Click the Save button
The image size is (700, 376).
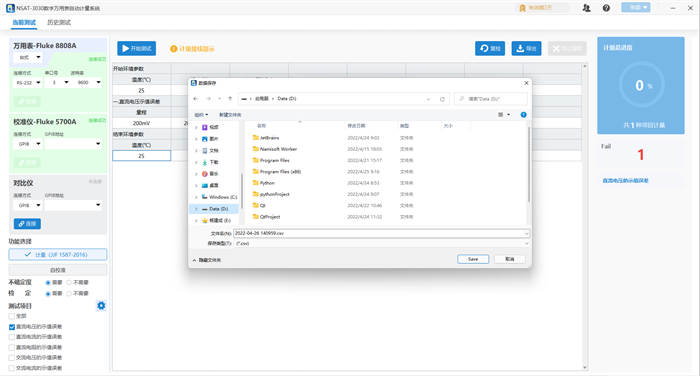pyautogui.click(x=473, y=259)
